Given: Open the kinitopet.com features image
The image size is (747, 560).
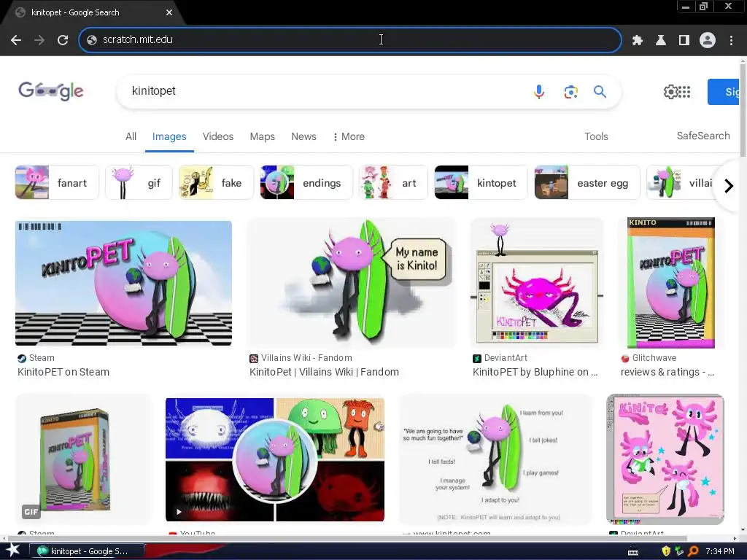Looking at the screenshot, I should [495, 459].
